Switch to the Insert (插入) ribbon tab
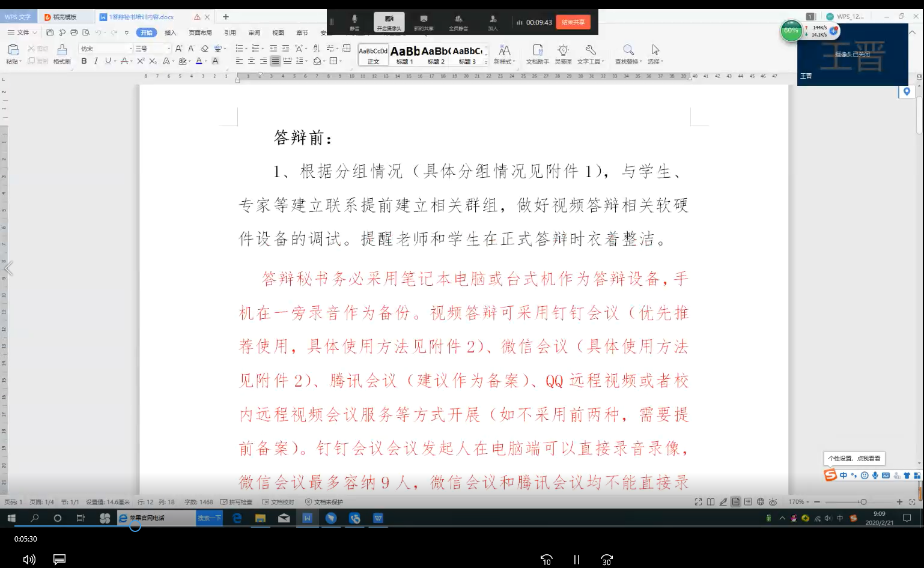Image resolution: width=924 pixels, height=568 pixels. coord(171,32)
